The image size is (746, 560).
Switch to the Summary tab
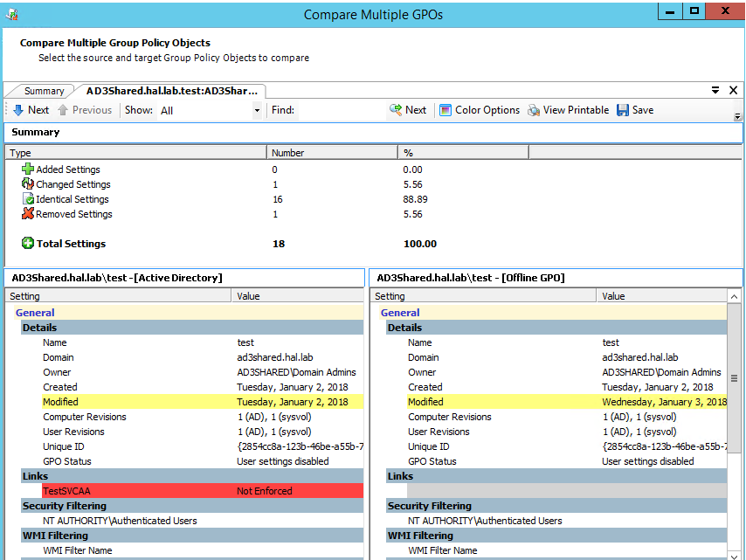pyautogui.click(x=44, y=91)
